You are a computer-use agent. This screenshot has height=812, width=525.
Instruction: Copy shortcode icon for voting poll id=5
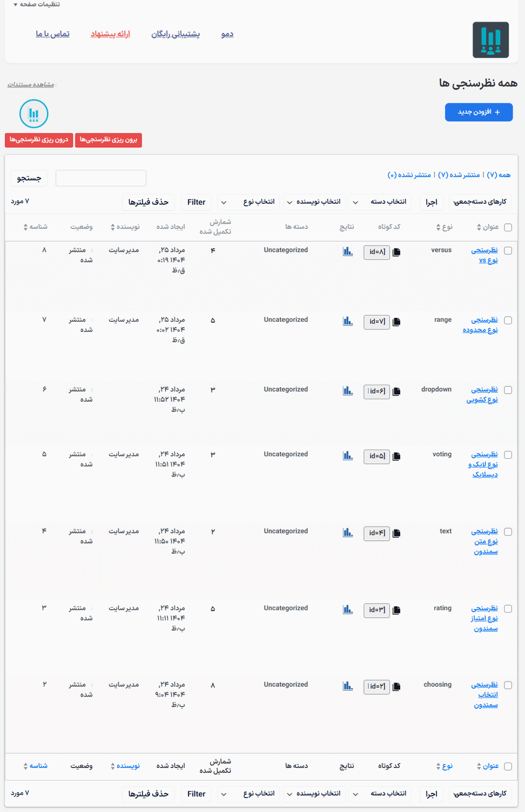click(x=396, y=456)
